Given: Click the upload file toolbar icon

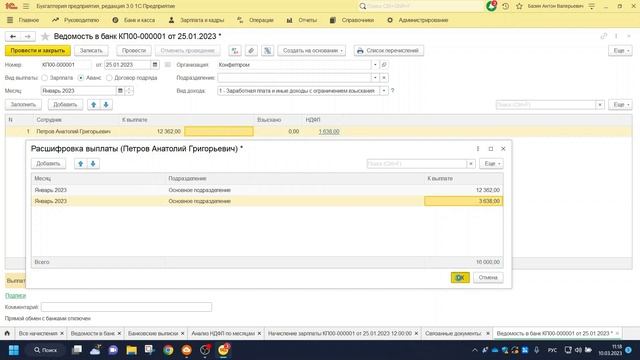Looking at the screenshot, I should [x=267, y=51].
